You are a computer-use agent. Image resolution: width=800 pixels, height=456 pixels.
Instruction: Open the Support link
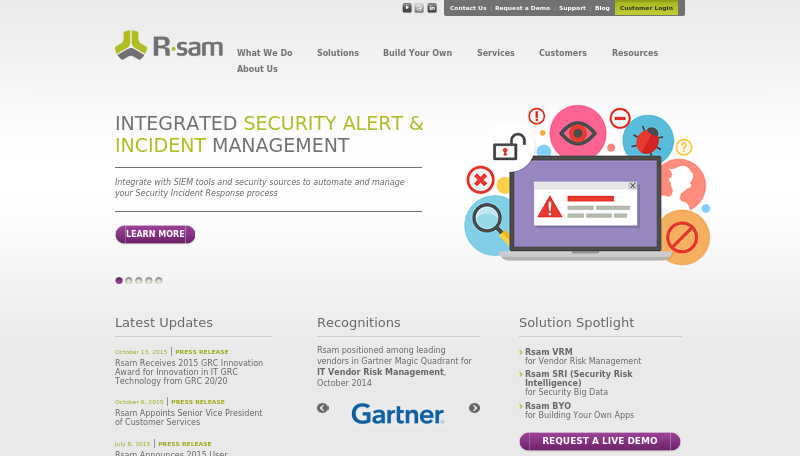[x=572, y=8]
